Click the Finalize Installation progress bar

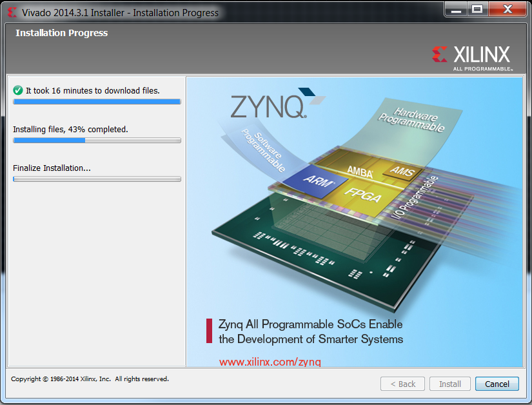point(97,179)
